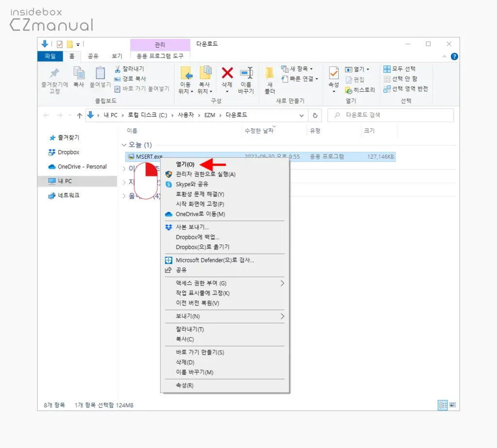497x448 pixels.
Task: Select 열기(O) in the context menu
Action: (x=185, y=164)
